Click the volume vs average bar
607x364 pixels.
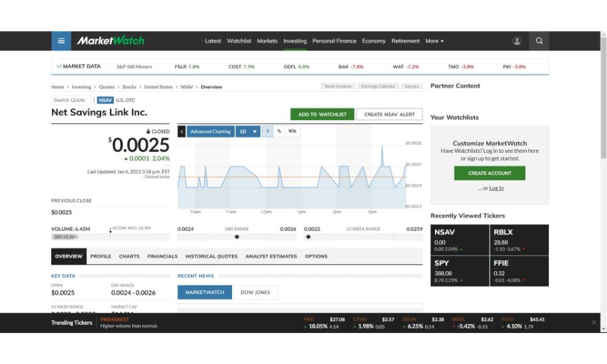111,237
